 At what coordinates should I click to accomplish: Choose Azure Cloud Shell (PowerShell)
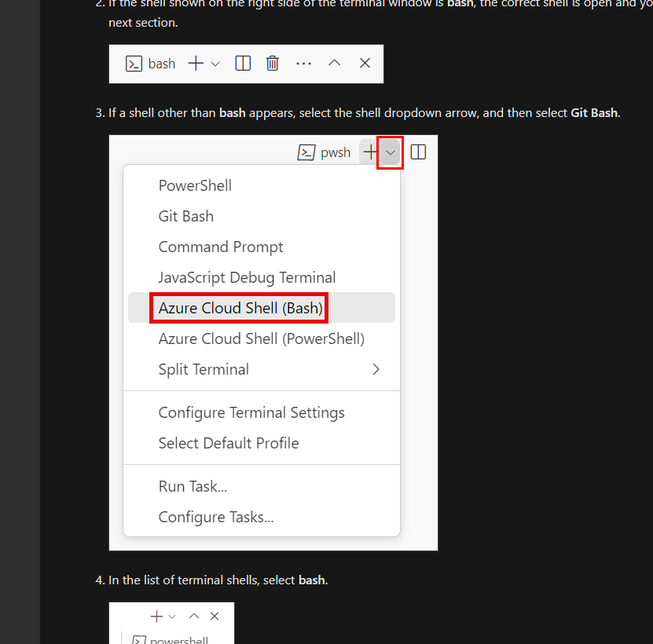point(261,338)
